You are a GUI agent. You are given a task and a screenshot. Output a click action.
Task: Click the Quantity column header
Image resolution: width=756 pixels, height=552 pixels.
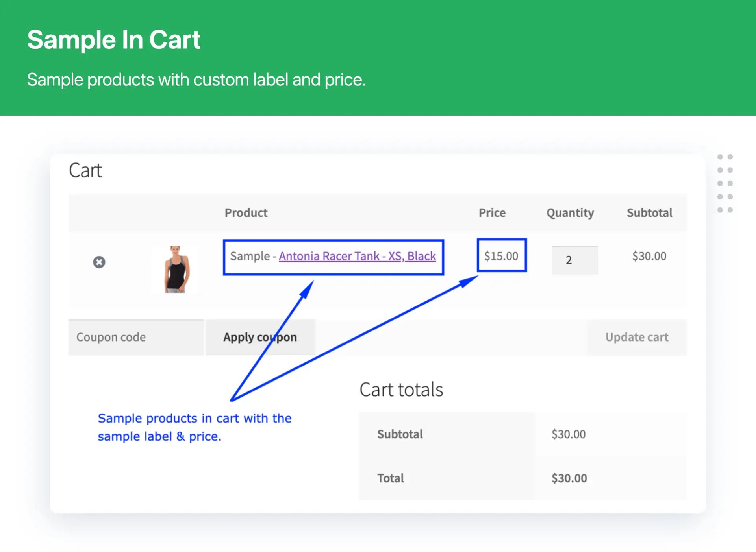click(570, 213)
